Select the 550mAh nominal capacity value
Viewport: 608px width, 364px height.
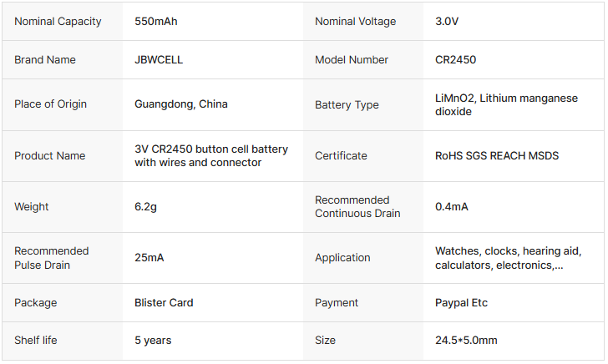tap(156, 22)
